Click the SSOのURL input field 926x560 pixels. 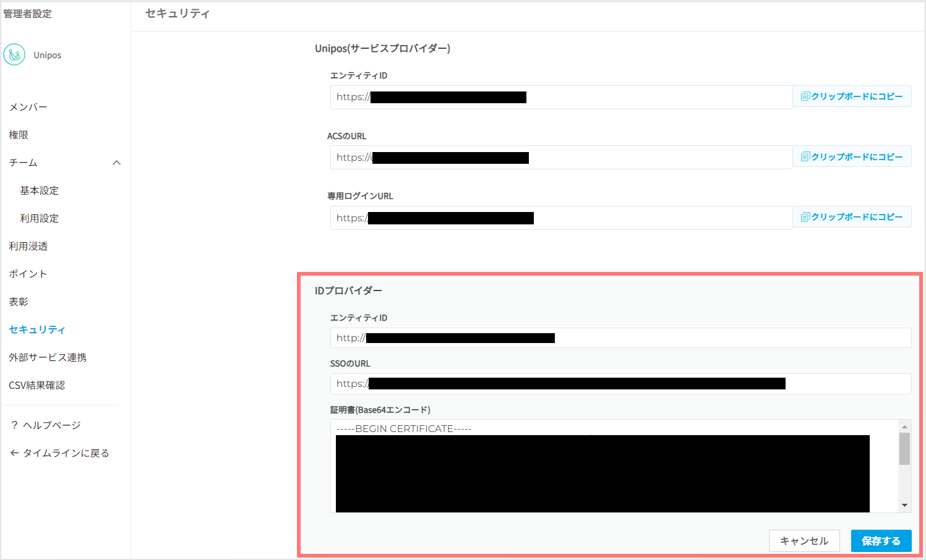click(620, 384)
